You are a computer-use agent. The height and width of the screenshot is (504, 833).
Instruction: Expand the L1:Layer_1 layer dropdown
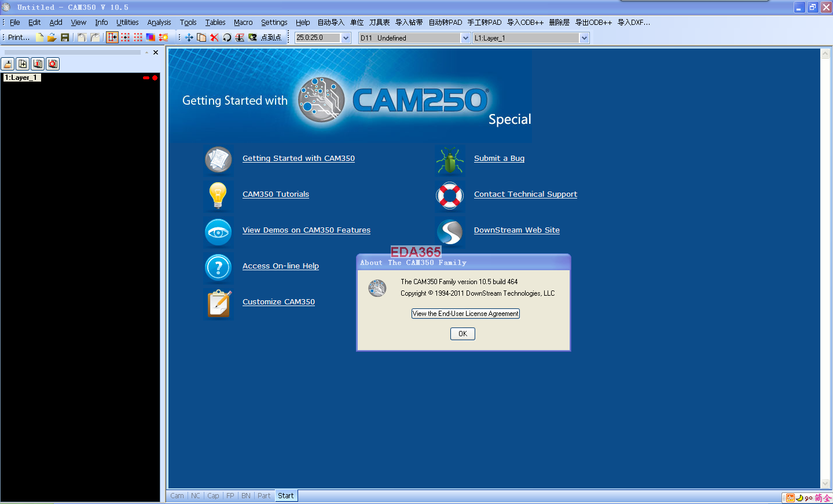(x=584, y=38)
